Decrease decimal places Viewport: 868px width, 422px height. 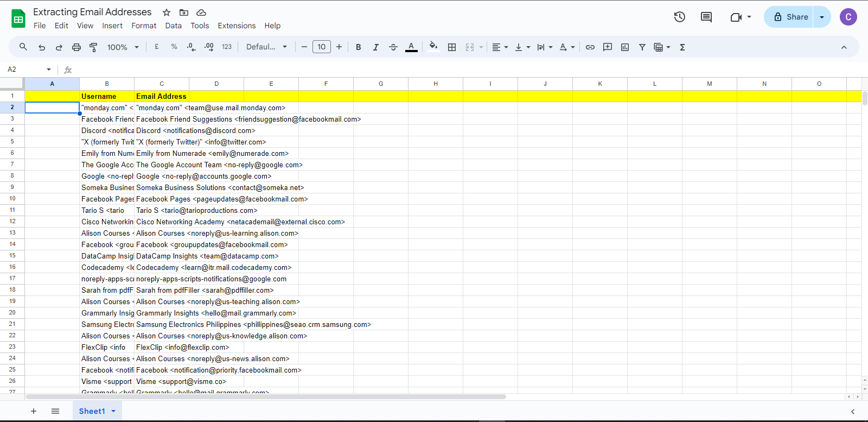pyautogui.click(x=191, y=47)
